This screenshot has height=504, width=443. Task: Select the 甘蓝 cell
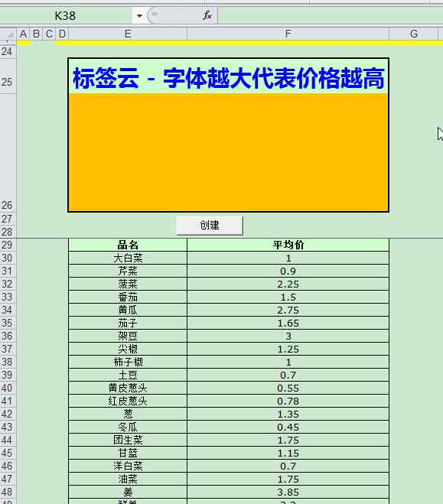(x=128, y=454)
